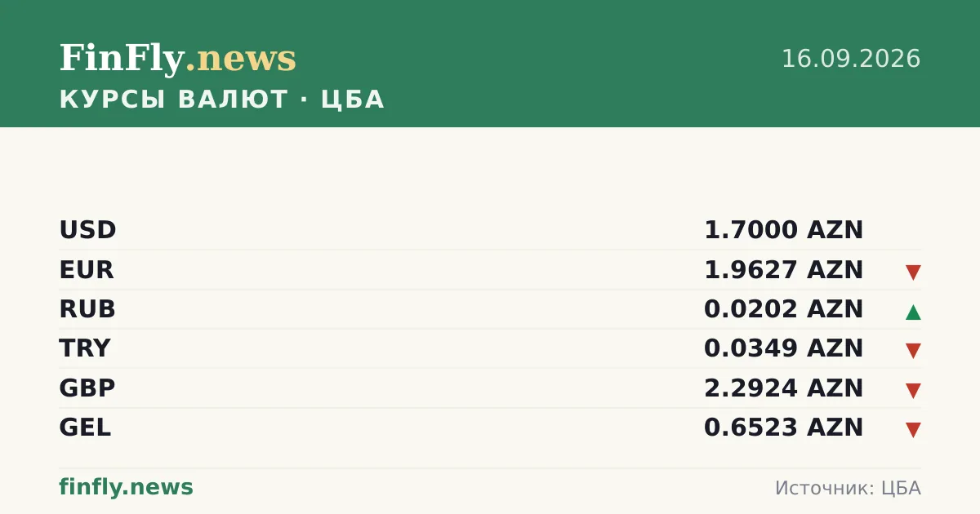The width and height of the screenshot is (980, 514).
Task: Click the Источник: ЦБА source text
Action: tap(848, 489)
